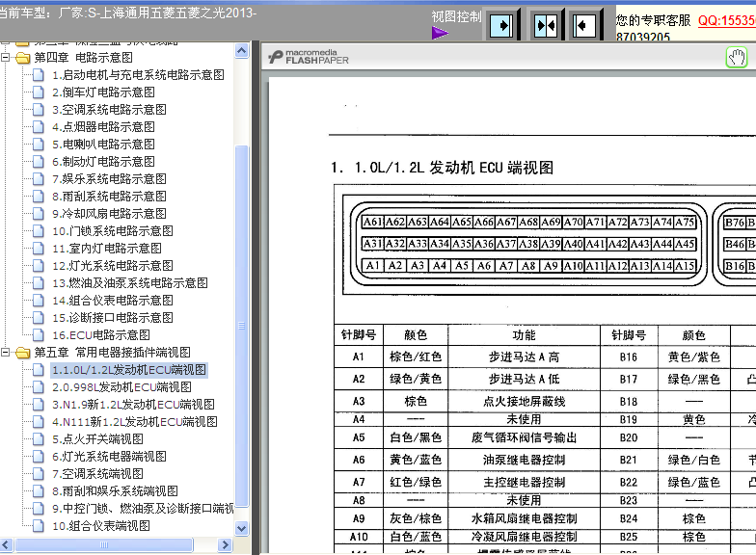
Task: Click document icon beside 10.组合仪表端视图
Action: (39, 526)
